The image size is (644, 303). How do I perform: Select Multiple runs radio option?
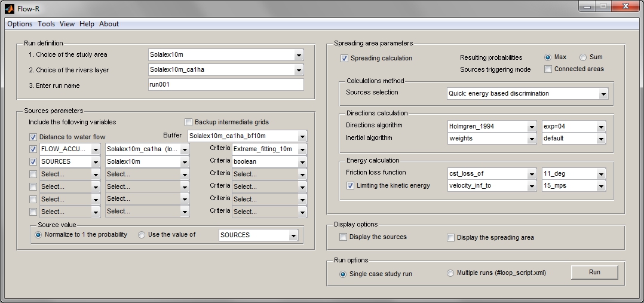tap(451, 274)
